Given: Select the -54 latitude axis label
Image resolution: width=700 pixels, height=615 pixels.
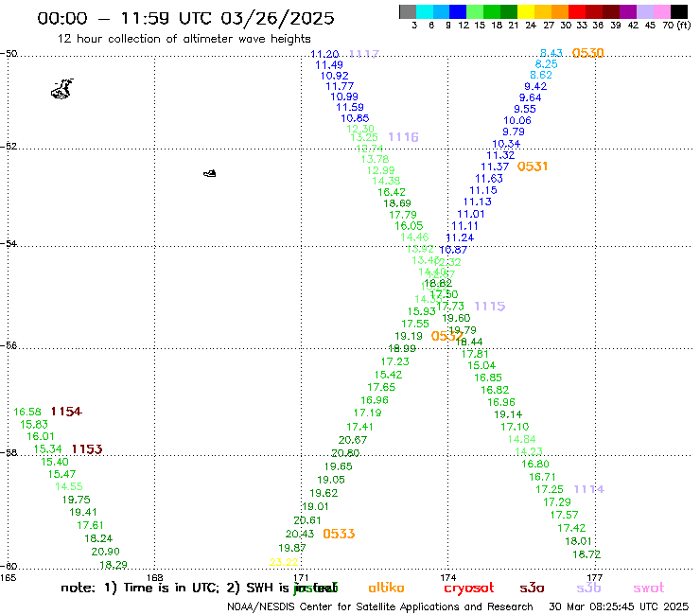Looking at the screenshot, I should point(9,244).
